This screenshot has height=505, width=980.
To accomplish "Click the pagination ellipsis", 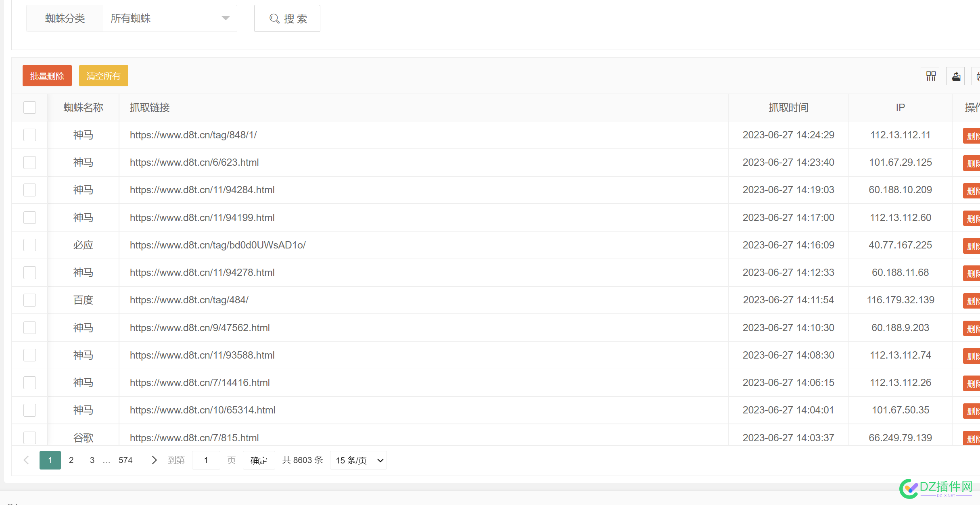I will 106,461.
